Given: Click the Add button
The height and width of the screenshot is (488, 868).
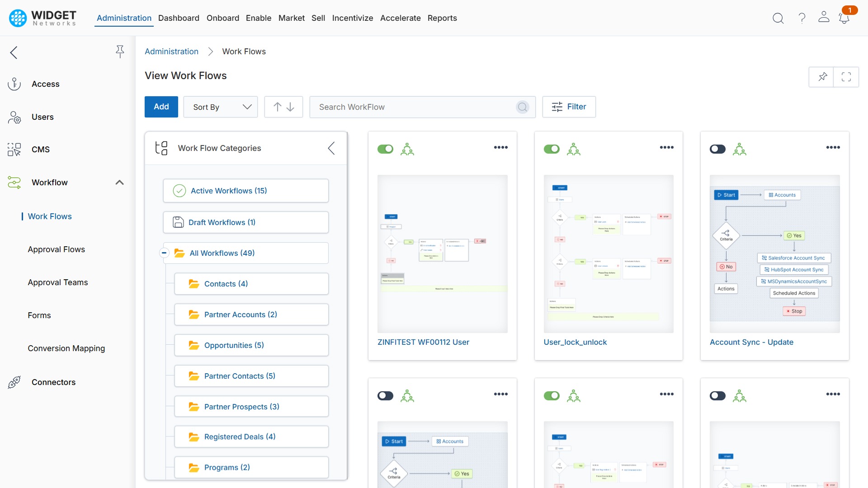Looking at the screenshot, I should click(161, 107).
